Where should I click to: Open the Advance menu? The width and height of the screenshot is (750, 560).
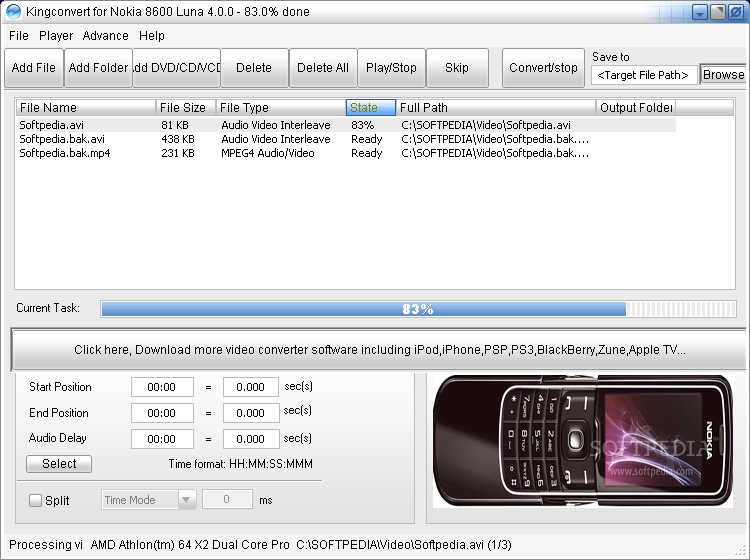(105, 36)
